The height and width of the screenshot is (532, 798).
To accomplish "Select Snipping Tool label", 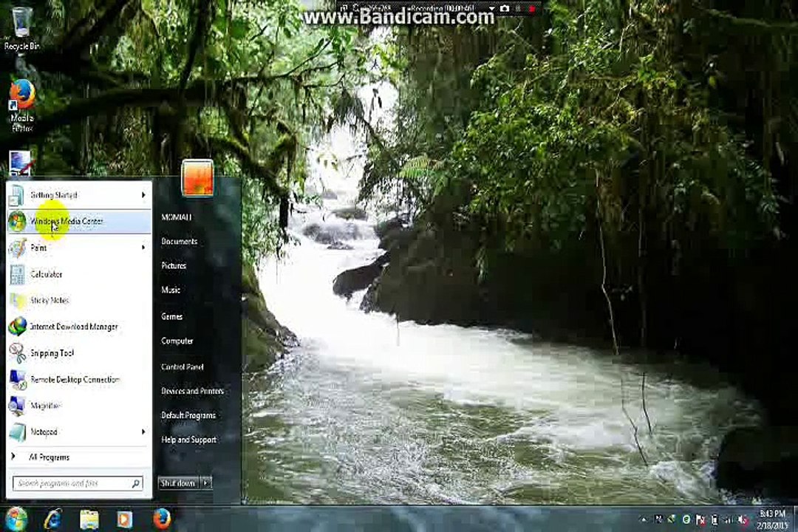I will pyautogui.click(x=52, y=353).
